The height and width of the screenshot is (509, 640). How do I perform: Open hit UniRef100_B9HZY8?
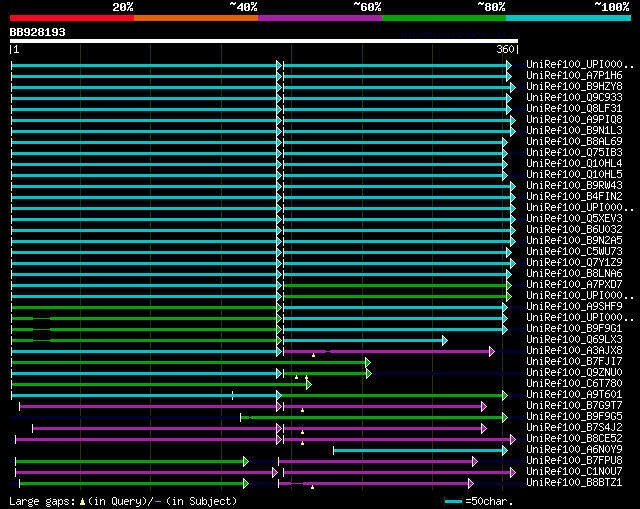pos(574,87)
